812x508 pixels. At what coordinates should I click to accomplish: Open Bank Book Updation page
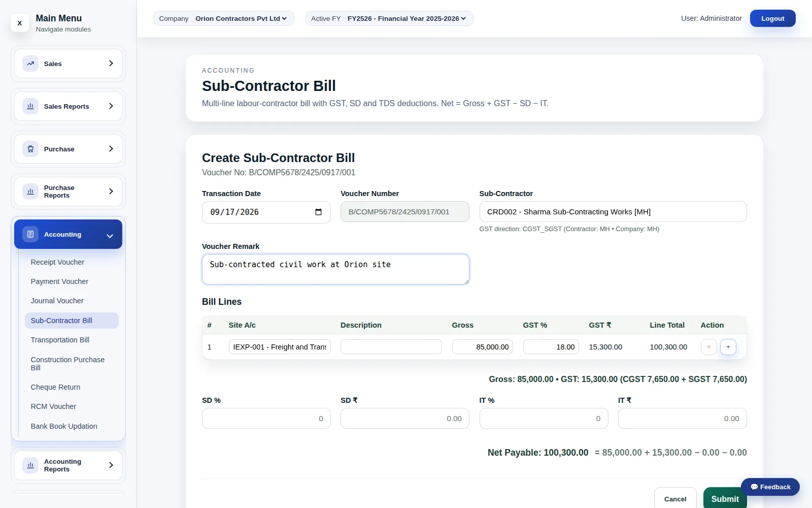pos(72,426)
